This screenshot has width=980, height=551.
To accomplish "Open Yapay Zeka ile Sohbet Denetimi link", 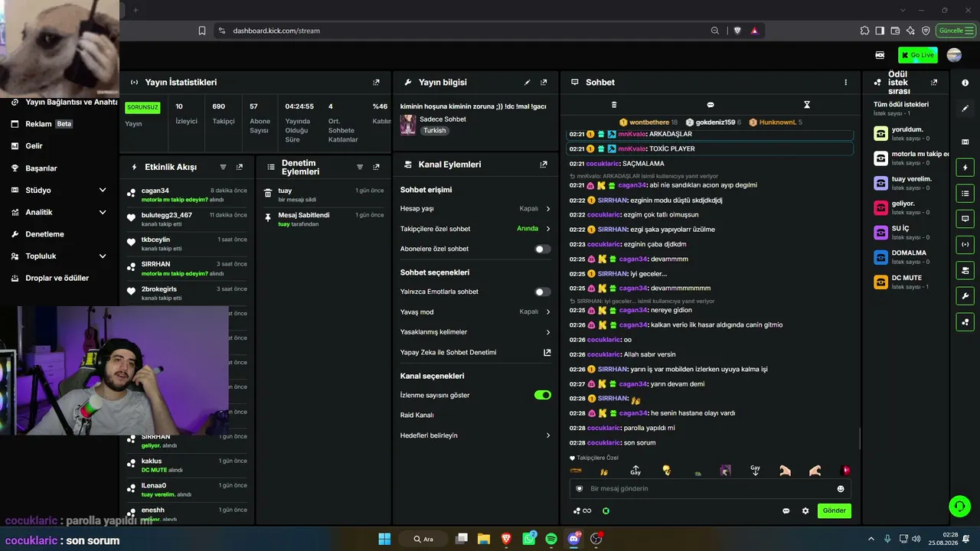I will 475,353.
